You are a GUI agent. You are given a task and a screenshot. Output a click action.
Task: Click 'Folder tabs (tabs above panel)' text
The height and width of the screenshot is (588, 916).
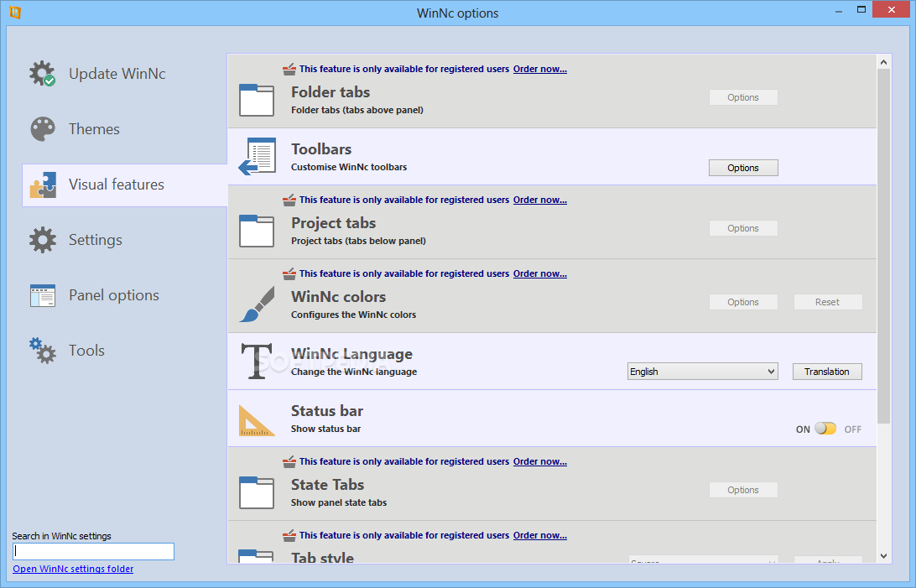point(357,110)
